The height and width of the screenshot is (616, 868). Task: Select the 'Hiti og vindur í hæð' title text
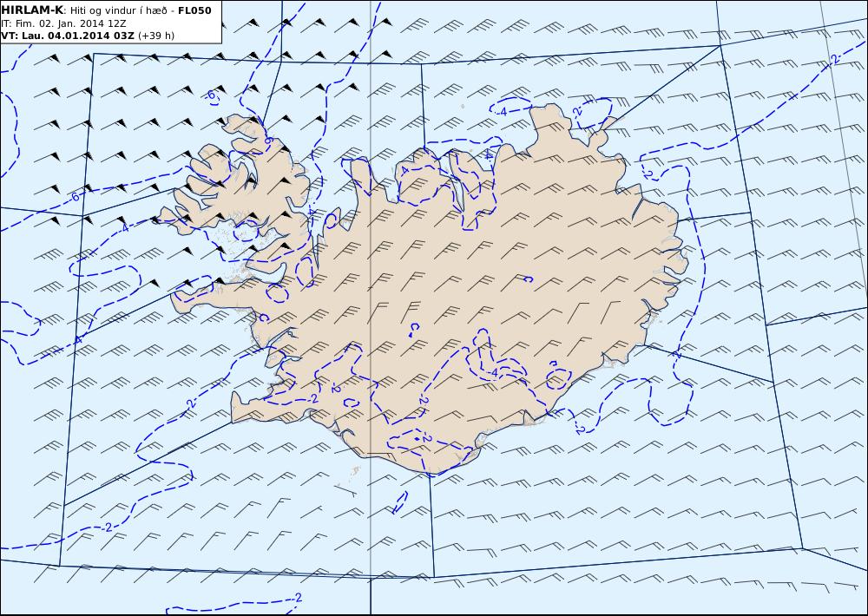pos(120,10)
